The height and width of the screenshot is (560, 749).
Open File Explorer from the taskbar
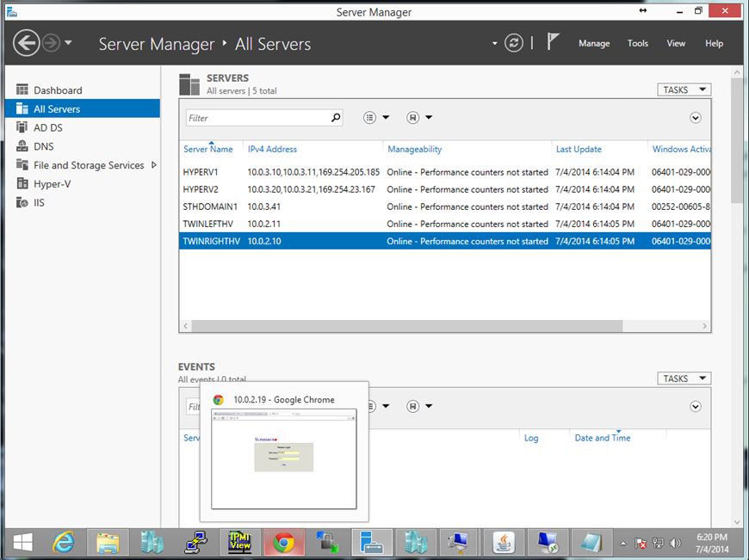pyautogui.click(x=108, y=542)
